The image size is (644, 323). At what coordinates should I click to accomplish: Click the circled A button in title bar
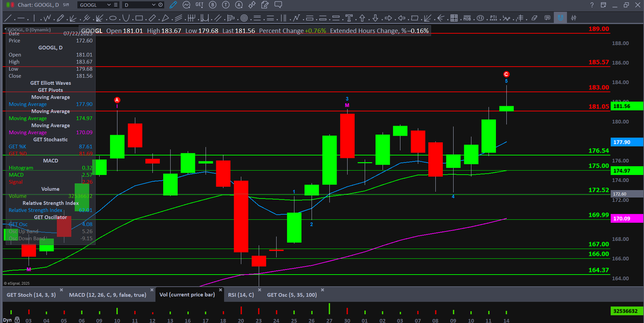(x=239, y=5)
